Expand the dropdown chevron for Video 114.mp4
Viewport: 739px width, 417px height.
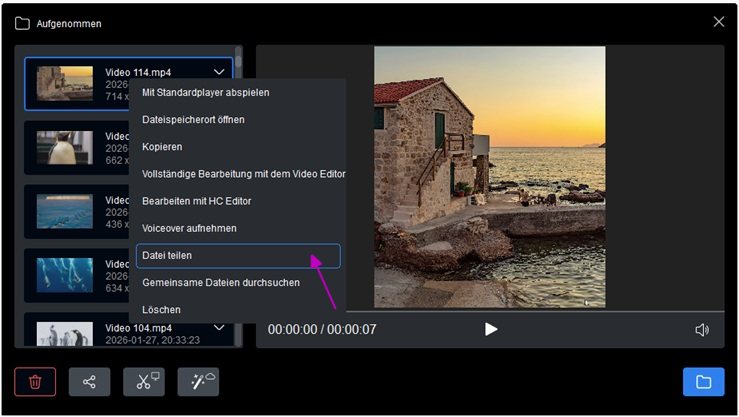219,72
